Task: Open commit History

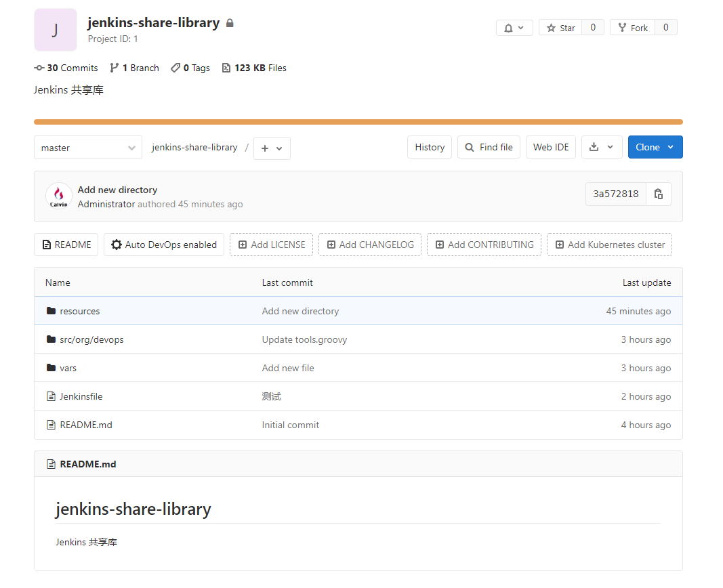Action: click(430, 147)
